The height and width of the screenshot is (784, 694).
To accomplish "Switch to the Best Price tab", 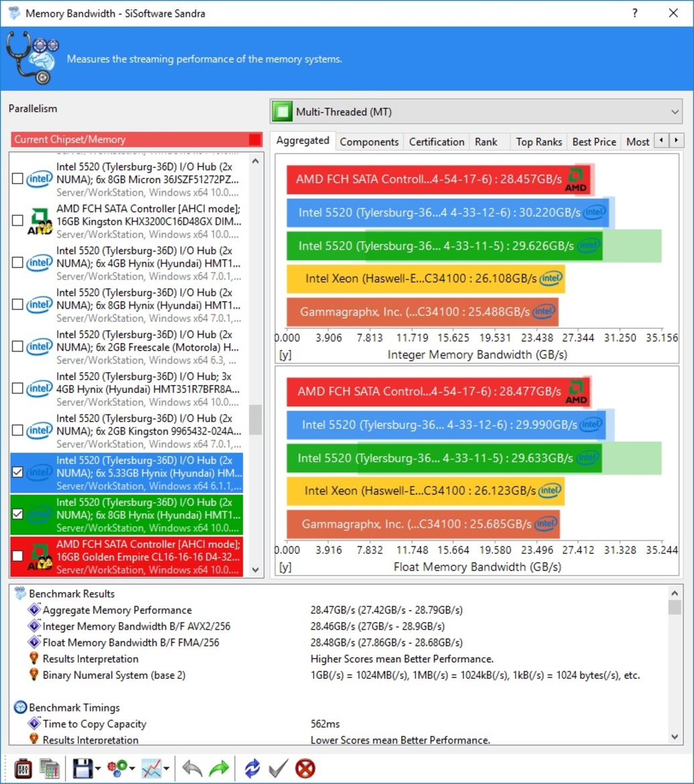I will point(594,142).
